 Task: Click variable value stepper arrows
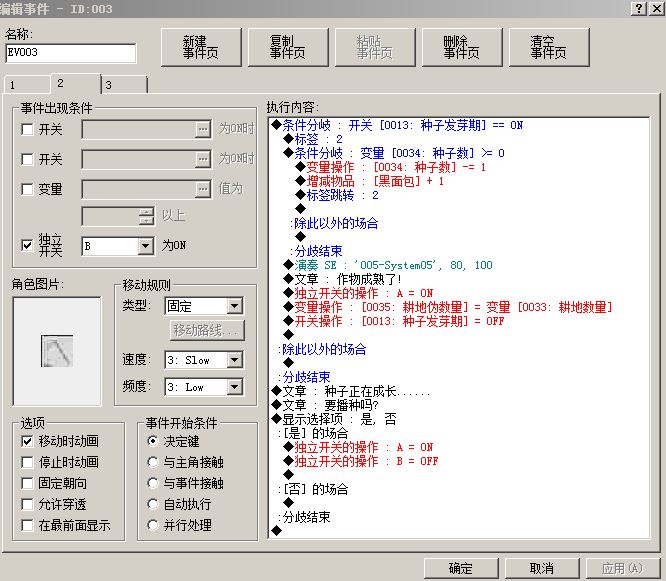(x=146, y=216)
